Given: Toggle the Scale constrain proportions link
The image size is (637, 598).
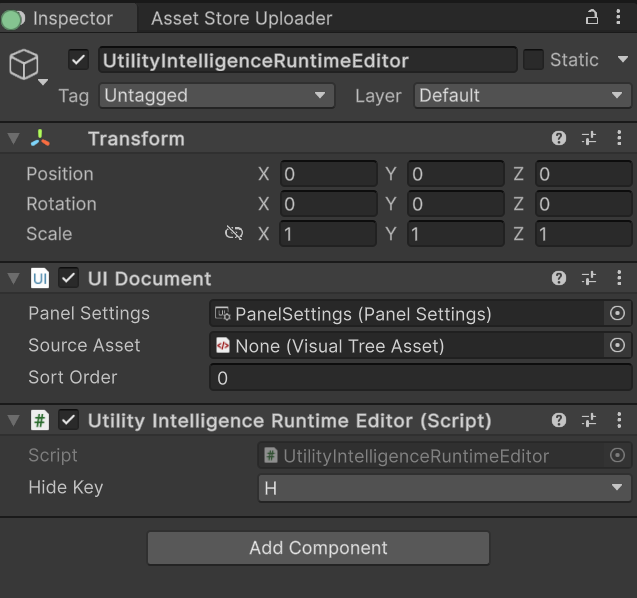Looking at the screenshot, I should (x=234, y=233).
